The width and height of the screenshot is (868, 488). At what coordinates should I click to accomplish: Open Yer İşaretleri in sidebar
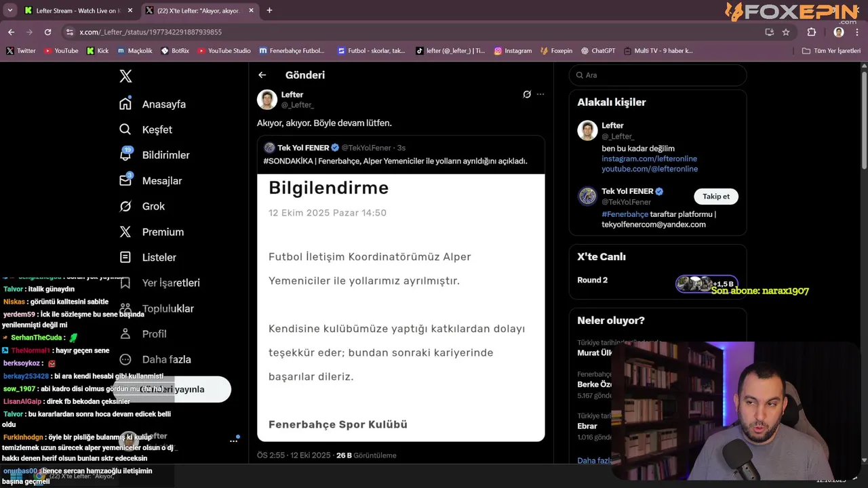tap(159, 283)
